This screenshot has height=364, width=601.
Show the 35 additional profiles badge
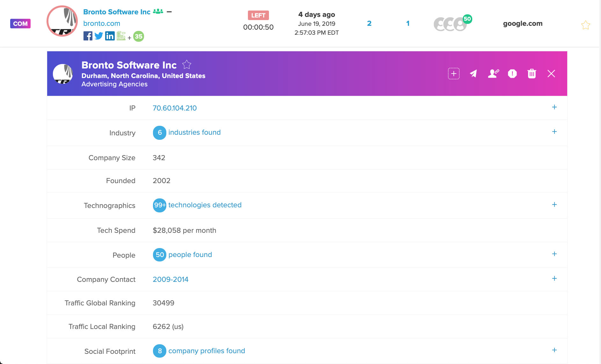pos(138,36)
